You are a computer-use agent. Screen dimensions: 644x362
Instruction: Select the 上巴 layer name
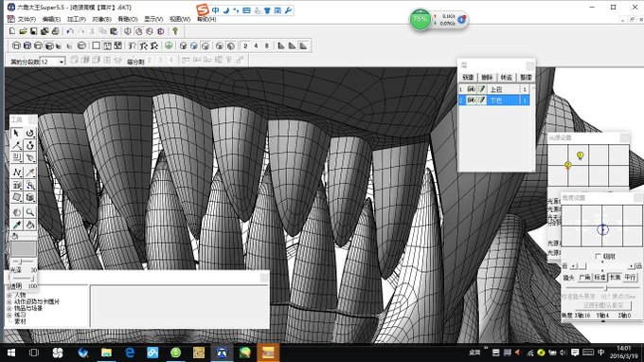click(496, 89)
